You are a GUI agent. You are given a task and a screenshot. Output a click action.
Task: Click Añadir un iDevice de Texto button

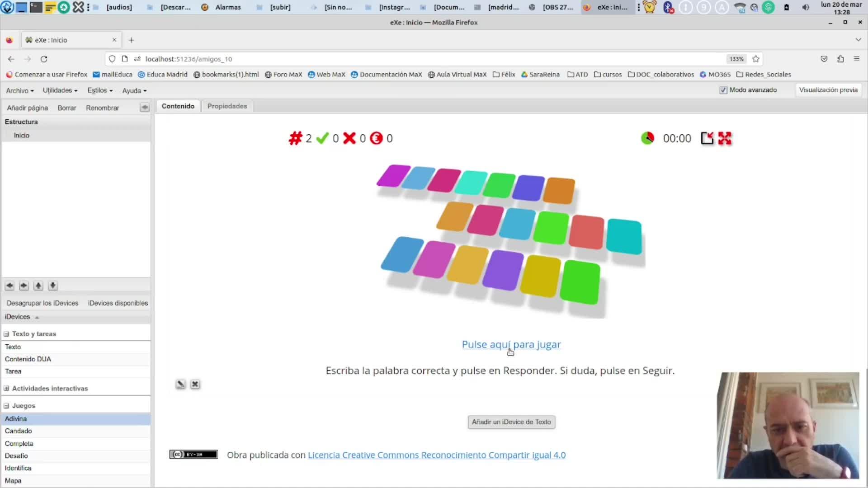tap(511, 422)
